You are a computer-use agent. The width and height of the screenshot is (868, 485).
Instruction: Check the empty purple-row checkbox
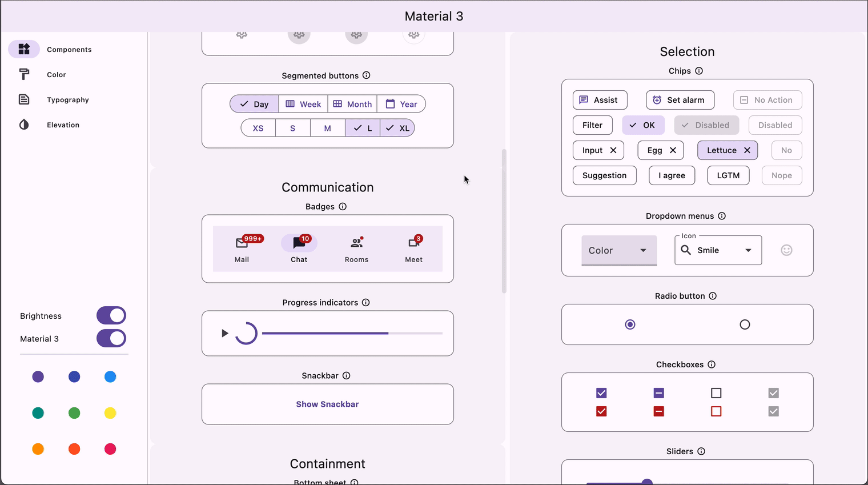[716, 393]
